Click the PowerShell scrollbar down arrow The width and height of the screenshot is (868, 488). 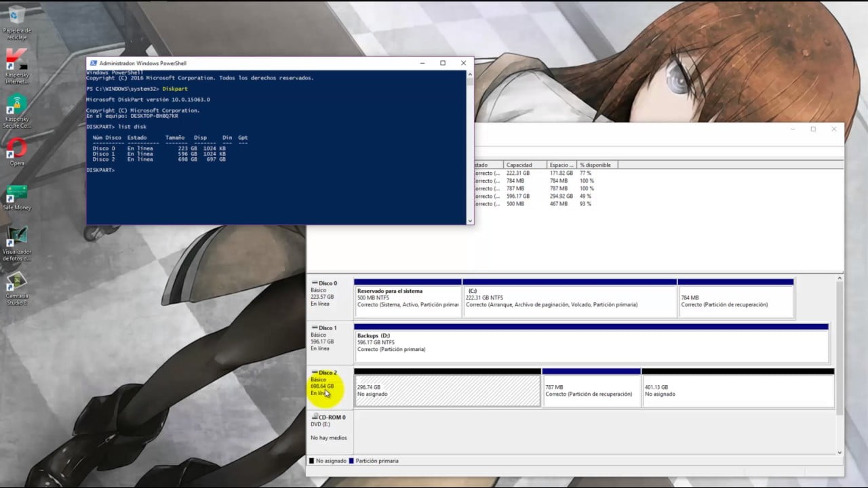(470, 220)
